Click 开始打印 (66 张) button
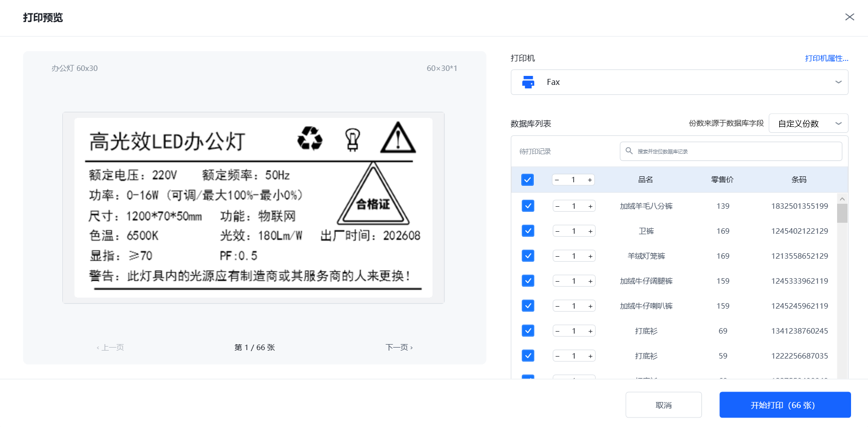The height and width of the screenshot is (427, 868). click(x=785, y=405)
